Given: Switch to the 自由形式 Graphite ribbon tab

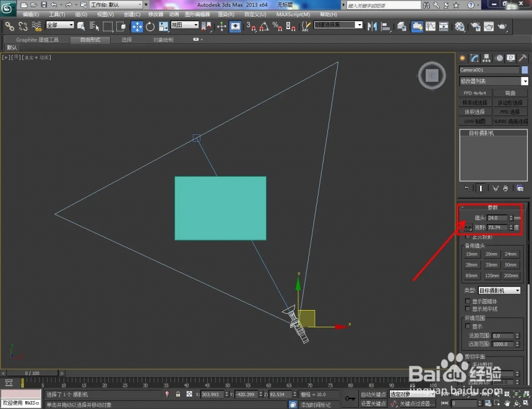Looking at the screenshot, I should click(x=90, y=40).
